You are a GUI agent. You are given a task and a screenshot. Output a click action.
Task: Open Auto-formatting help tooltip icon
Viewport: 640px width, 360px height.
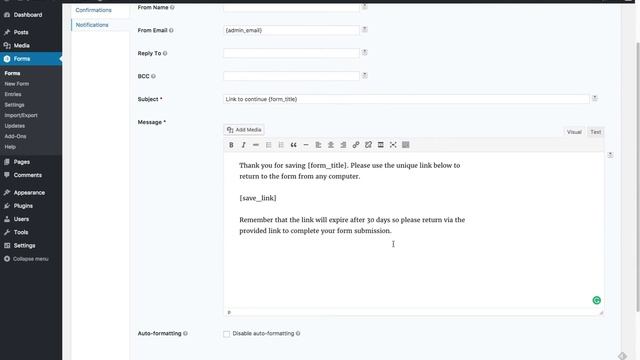(x=185, y=333)
